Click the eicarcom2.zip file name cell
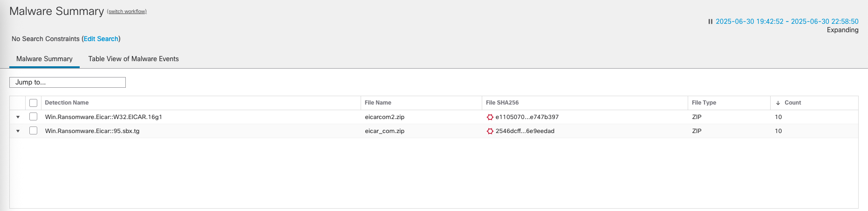 pos(384,117)
